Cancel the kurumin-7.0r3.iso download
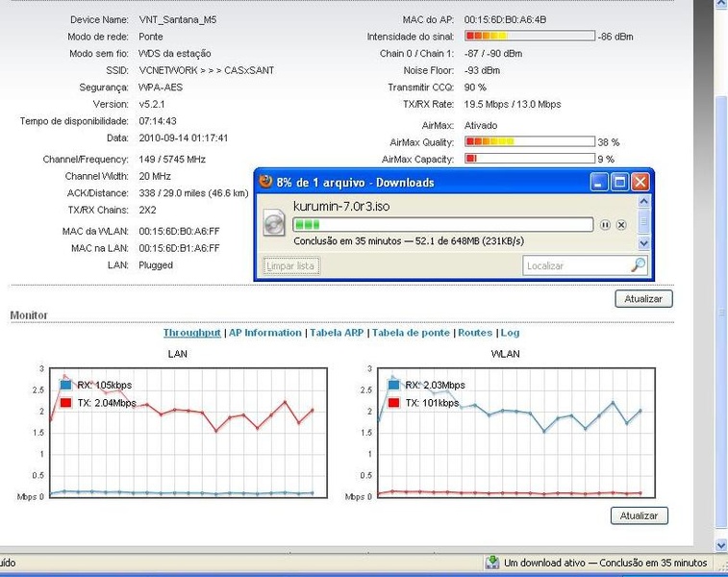Screen dimensions: 728x577 coord(621,225)
